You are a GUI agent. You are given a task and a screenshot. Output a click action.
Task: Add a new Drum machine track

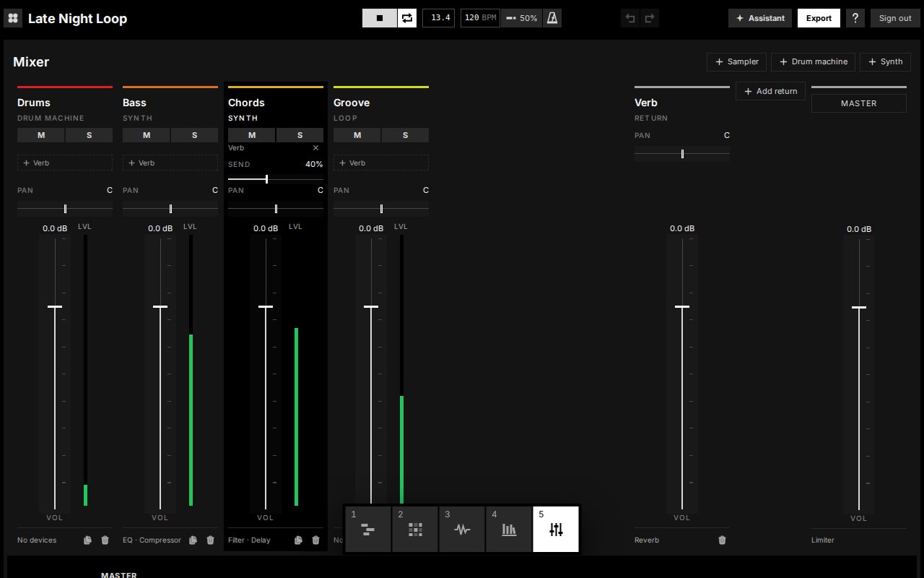[813, 61]
